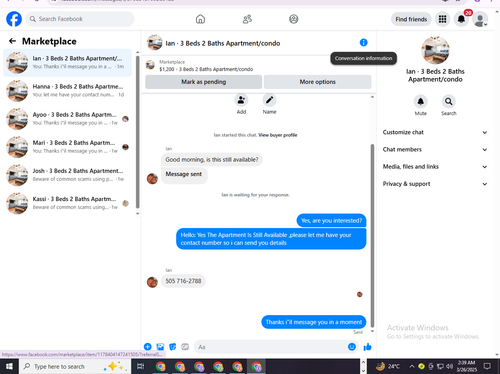Open the first Chrome taskbar icon
Viewport: 500px width, 374px height.
pos(161,367)
